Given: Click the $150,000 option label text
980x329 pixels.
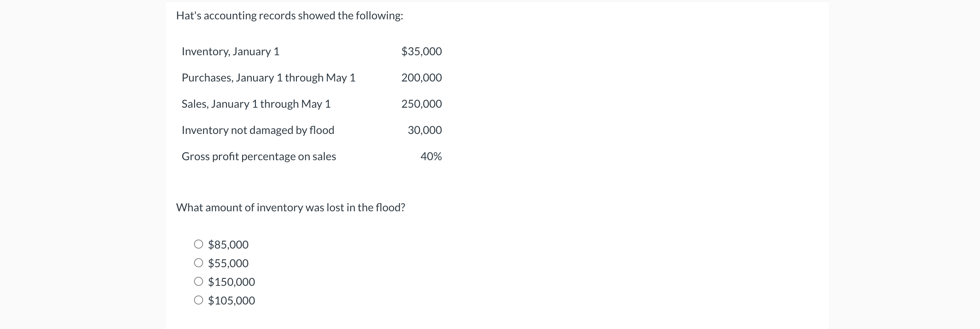Looking at the screenshot, I should pos(231,282).
